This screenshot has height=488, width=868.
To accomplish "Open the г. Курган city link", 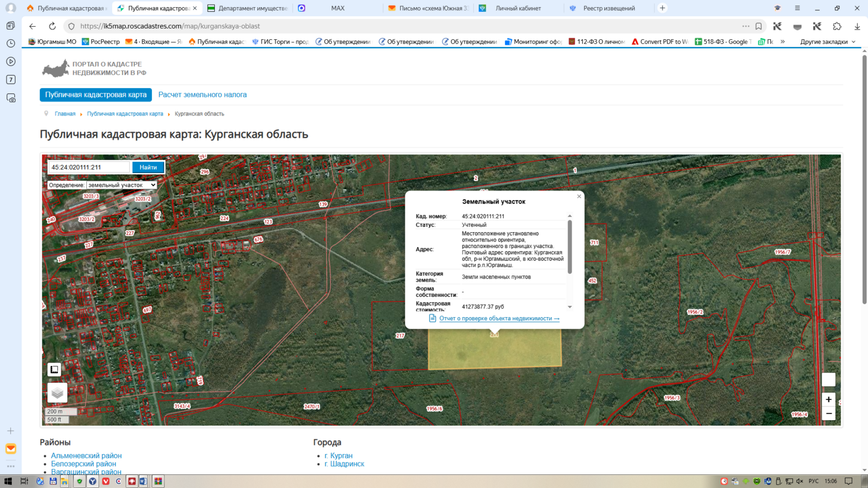I will point(338,455).
